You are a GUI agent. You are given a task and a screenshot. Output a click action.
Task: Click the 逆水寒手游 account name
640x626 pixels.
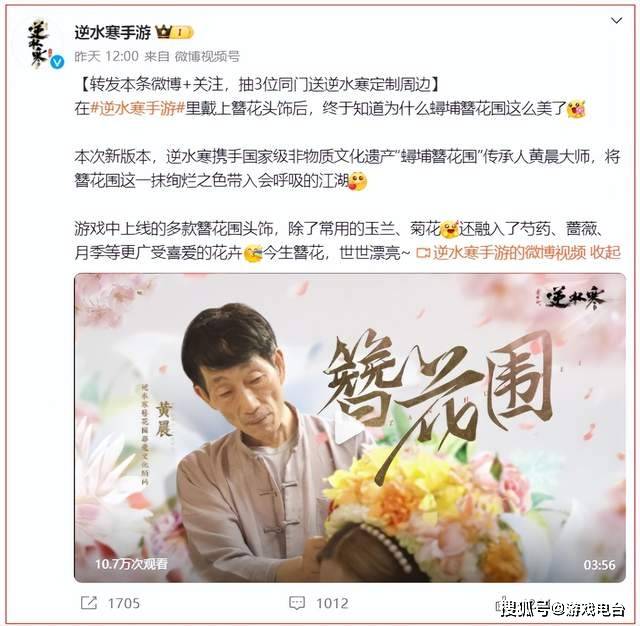point(113,32)
